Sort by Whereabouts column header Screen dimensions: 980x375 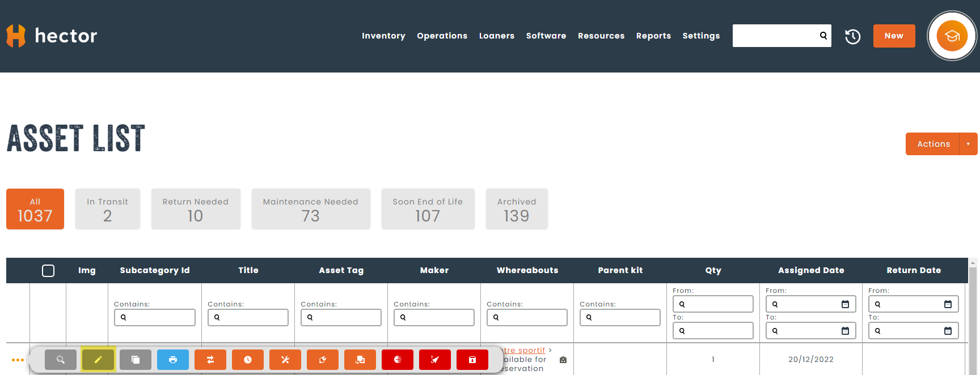(527, 270)
